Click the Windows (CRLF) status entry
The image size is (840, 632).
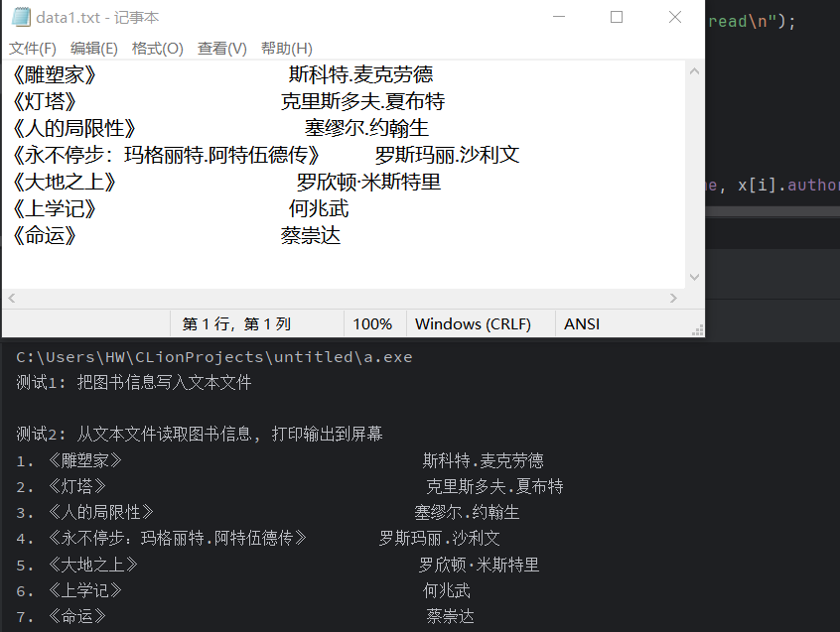pyautogui.click(x=473, y=323)
